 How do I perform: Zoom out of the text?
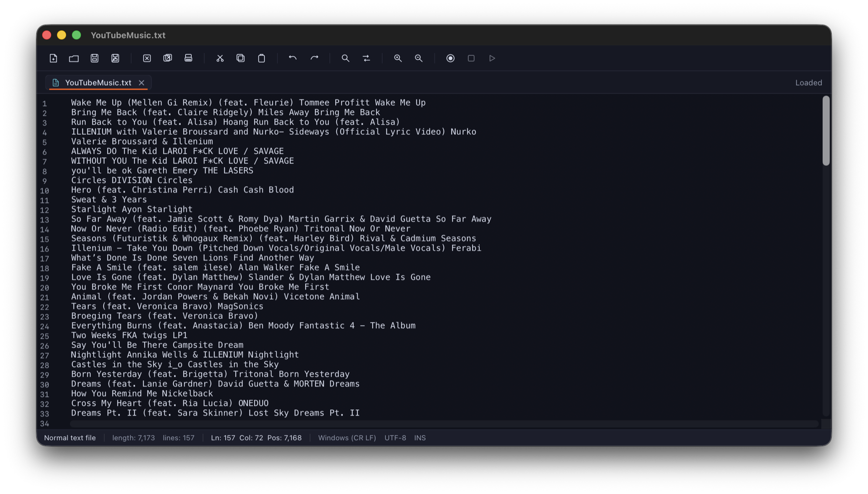tap(419, 58)
